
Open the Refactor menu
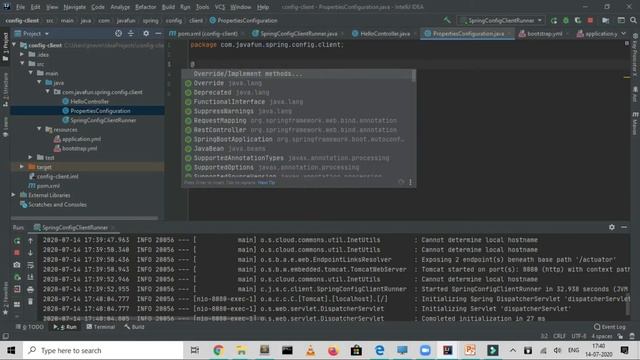tap(145, 7)
